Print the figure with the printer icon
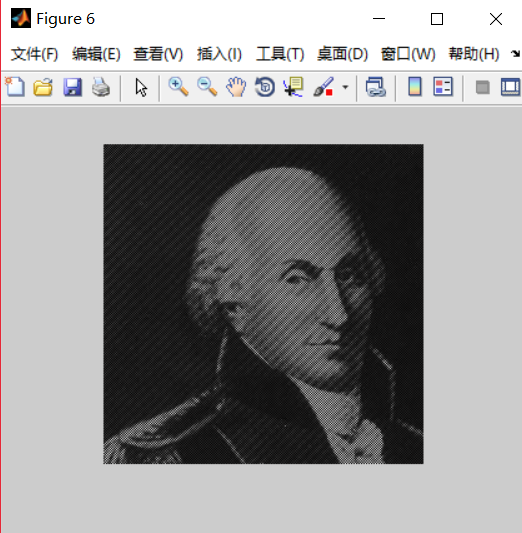Image resolution: width=522 pixels, height=533 pixels. point(101,87)
